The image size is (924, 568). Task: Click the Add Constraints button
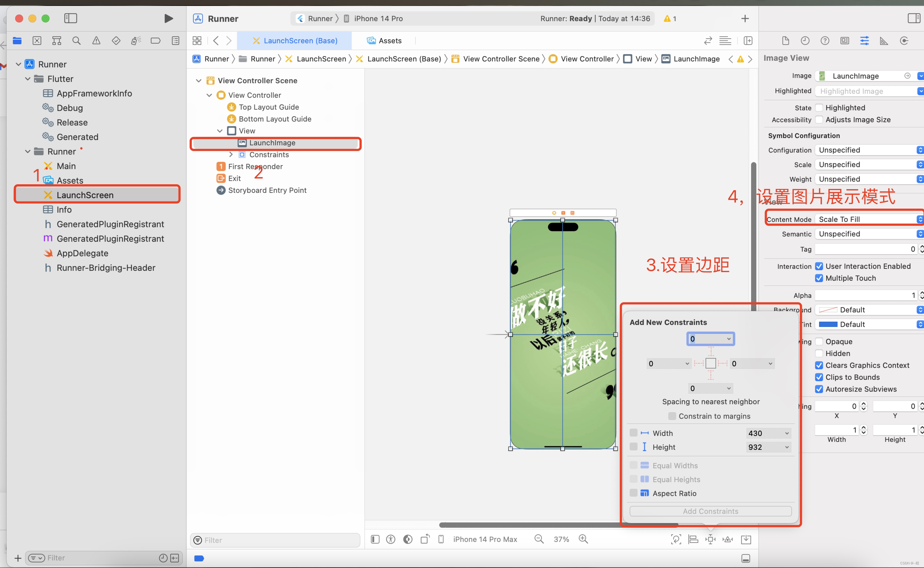[x=710, y=511]
